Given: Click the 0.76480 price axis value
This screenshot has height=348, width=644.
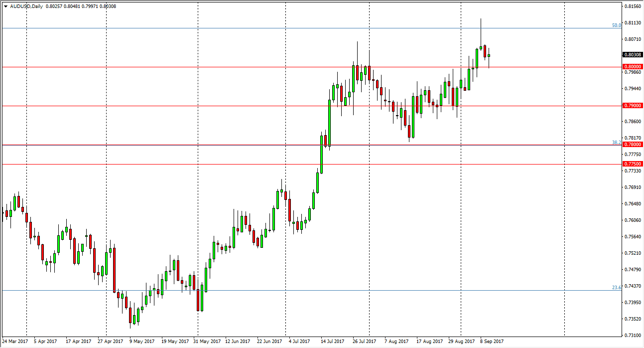Looking at the screenshot, I should tap(633, 203).
